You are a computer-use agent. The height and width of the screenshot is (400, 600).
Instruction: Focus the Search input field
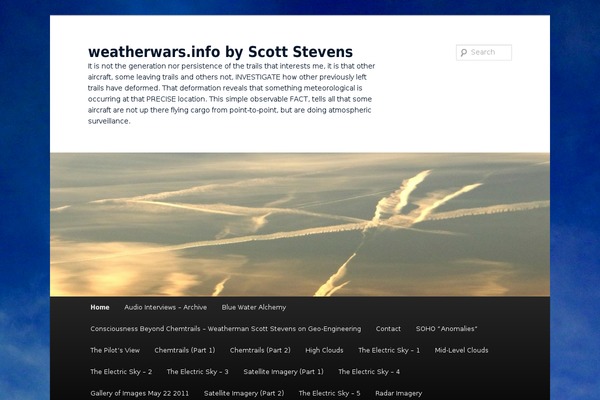pyautogui.click(x=484, y=52)
